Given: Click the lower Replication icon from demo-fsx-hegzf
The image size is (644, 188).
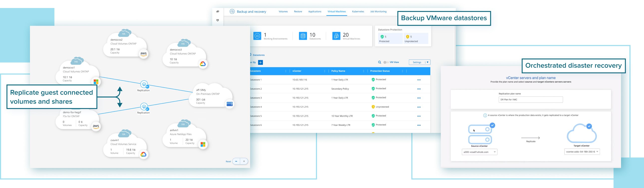Looking at the screenshot, I should click(x=144, y=107).
